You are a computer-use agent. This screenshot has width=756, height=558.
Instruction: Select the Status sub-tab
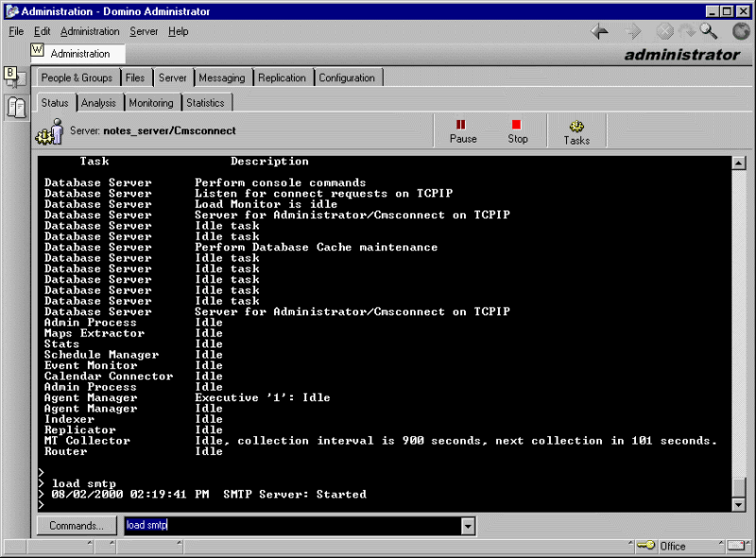(55, 103)
